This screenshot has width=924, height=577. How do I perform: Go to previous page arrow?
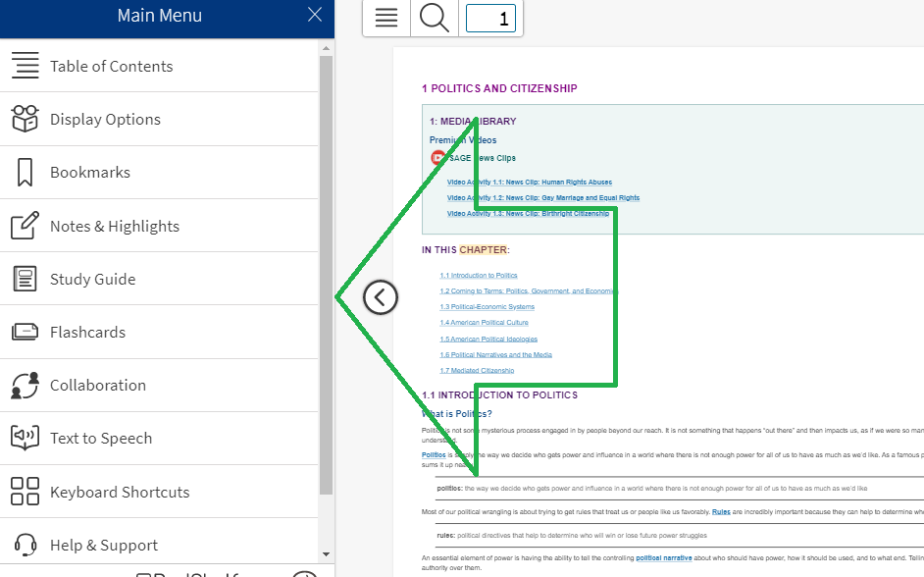point(381,296)
